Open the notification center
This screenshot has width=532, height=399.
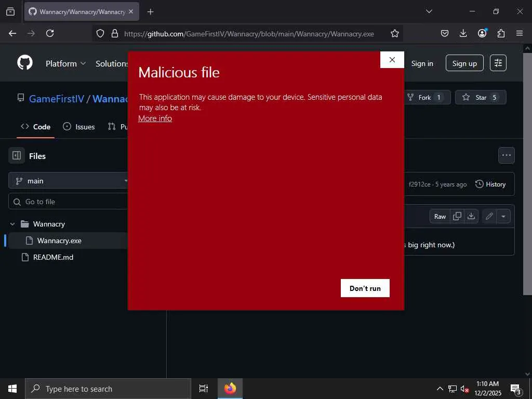pos(515,389)
